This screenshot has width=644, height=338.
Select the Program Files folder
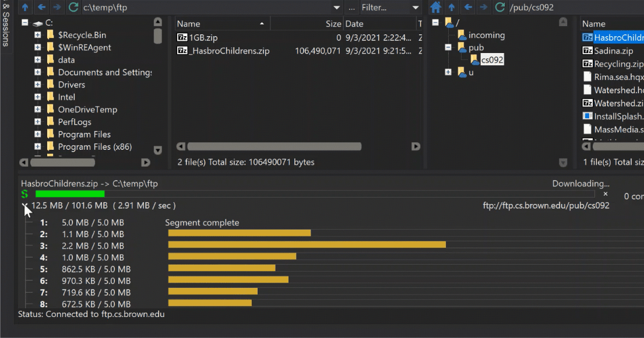[84, 134]
